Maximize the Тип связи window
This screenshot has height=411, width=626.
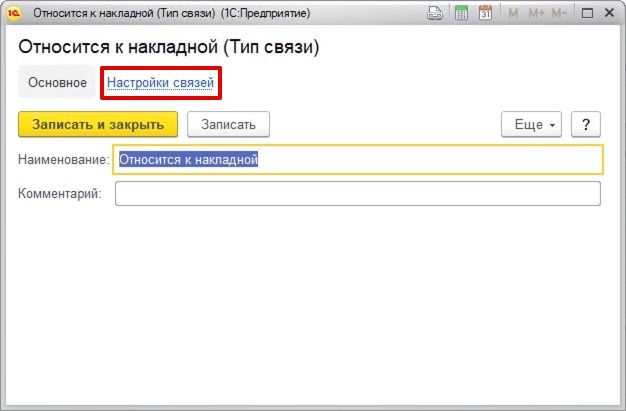tap(586, 14)
